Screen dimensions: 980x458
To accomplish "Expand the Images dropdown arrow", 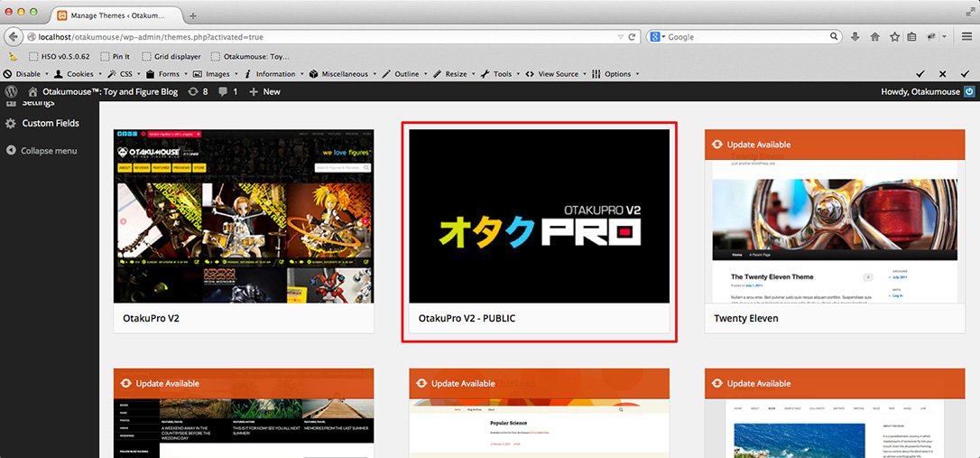I will [236, 74].
